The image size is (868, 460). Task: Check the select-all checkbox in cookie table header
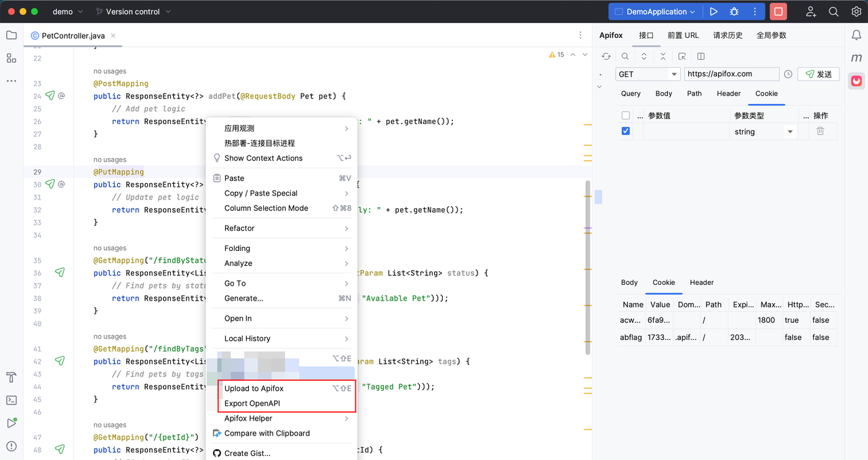(x=626, y=115)
